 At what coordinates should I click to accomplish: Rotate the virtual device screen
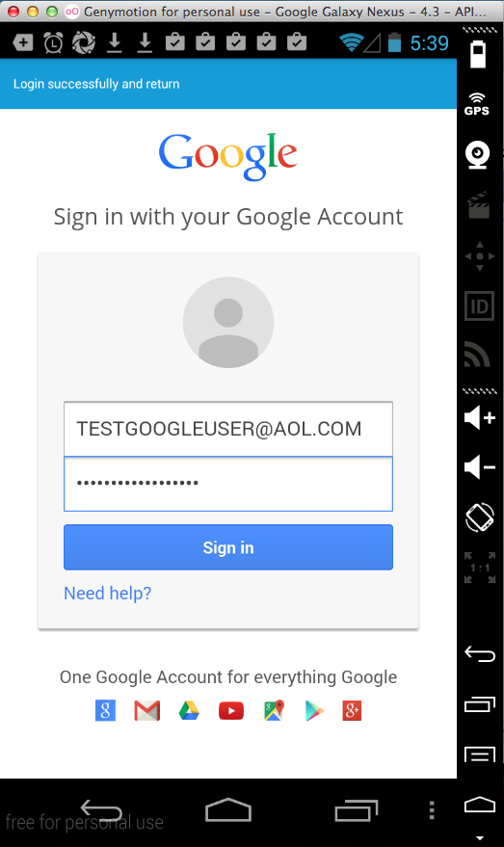click(480, 517)
